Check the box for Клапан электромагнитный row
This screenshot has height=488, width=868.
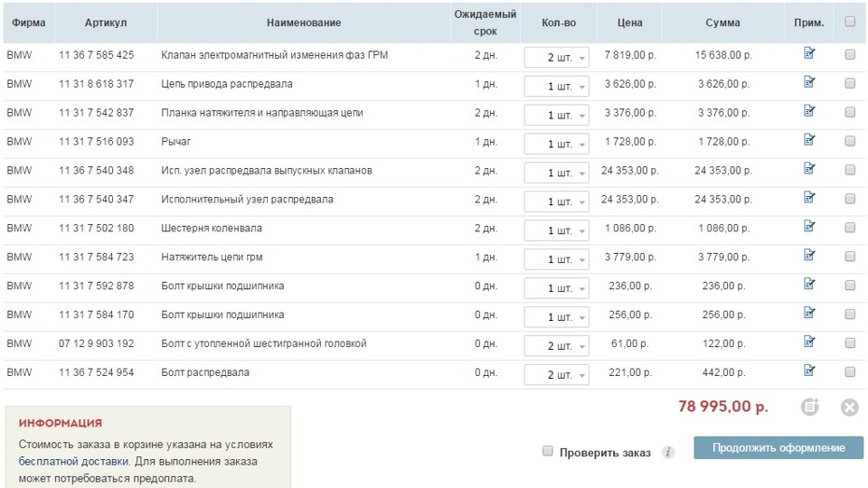point(850,54)
